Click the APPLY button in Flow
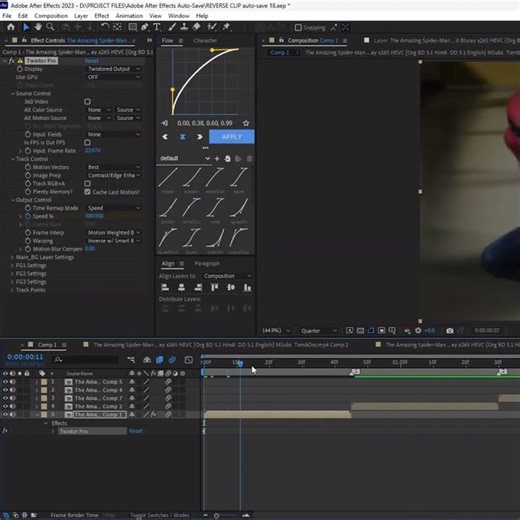This screenshot has width=520, height=520. 232,137
